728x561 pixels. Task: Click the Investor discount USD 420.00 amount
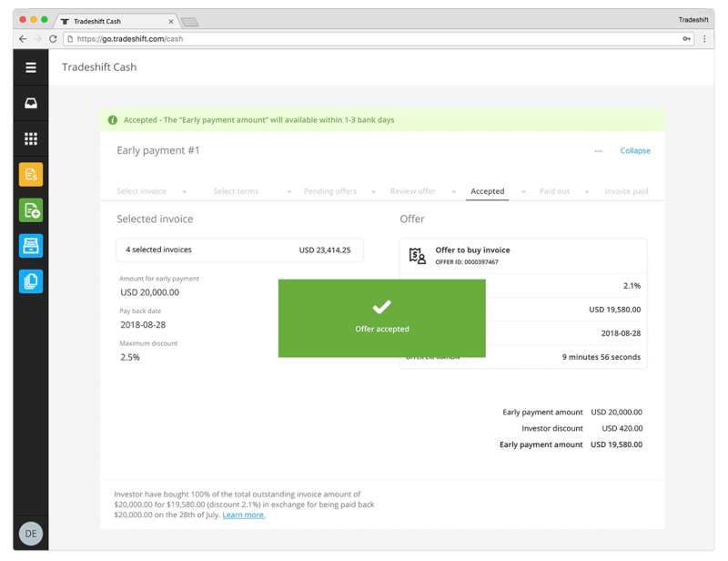(x=622, y=429)
